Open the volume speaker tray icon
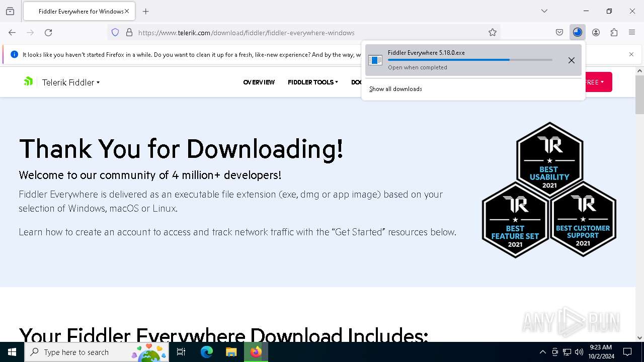This screenshot has width=644, height=362. point(579,352)
